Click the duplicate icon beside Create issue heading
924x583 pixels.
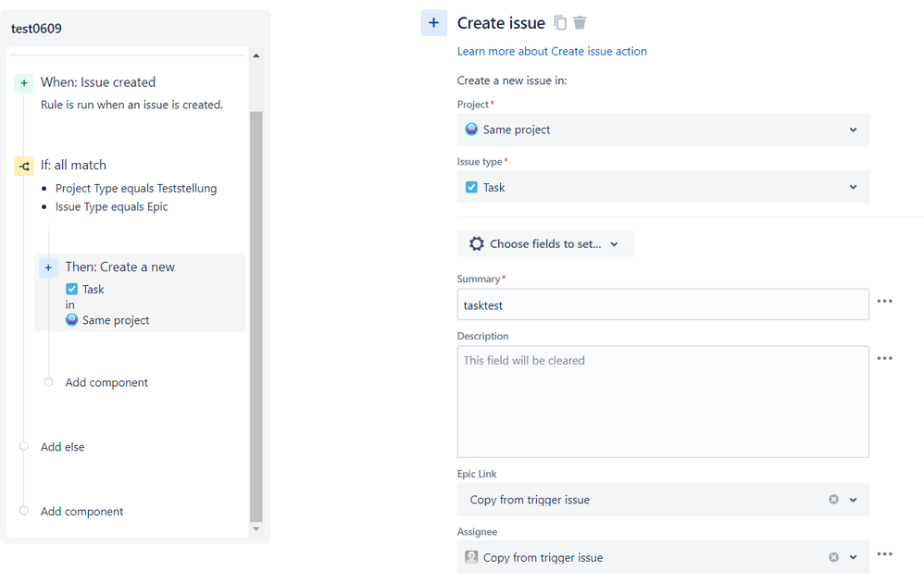(x=560, y=22)
